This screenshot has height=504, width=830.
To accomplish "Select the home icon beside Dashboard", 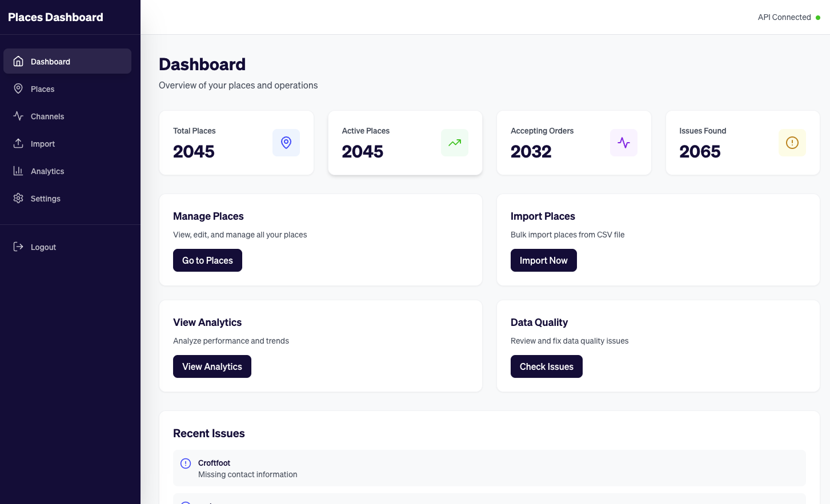I will tap(18, 61).
